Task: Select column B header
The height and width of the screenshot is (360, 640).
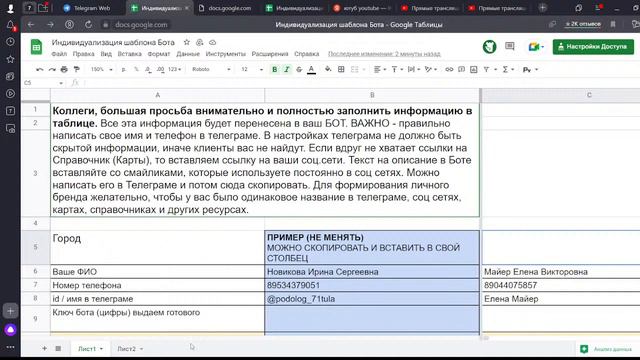Action: (x=372, y=95)
